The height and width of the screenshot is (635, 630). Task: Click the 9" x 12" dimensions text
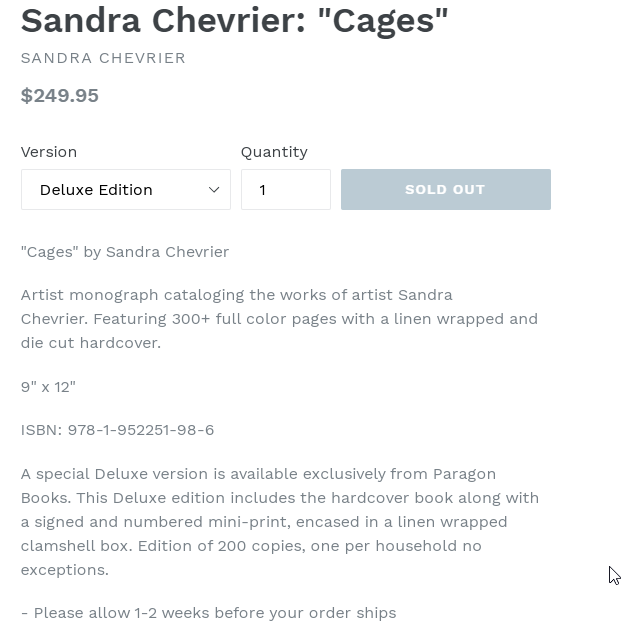point(48,387)
